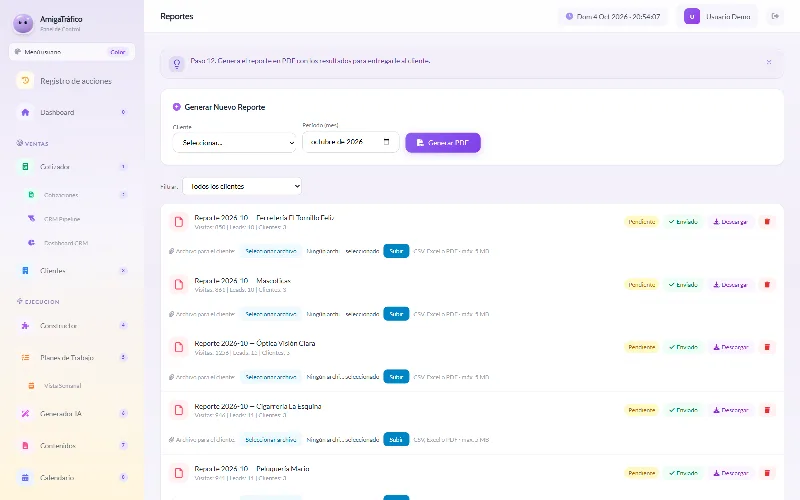Viewport: 800px width, 500px height.
Task: Click the Cotizador calculator icon
Action: click(x=25, y=167)
